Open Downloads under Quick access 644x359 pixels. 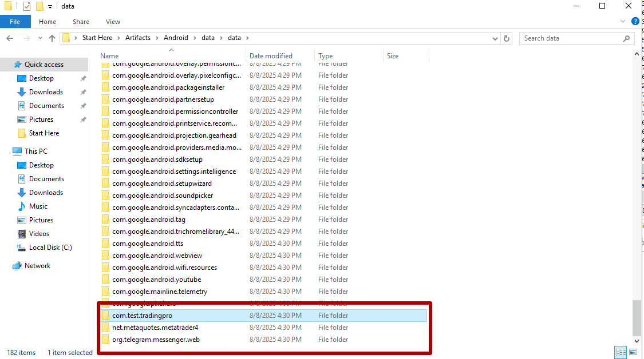[x=46, y=92]
